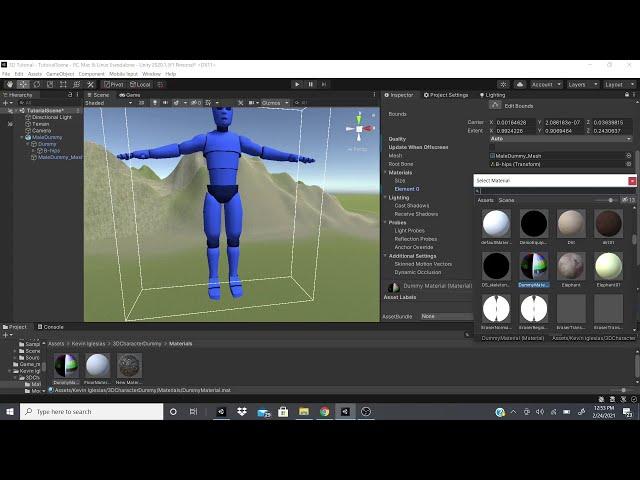Click Select Material search field

pyautogui.click(x=555, y=191)
